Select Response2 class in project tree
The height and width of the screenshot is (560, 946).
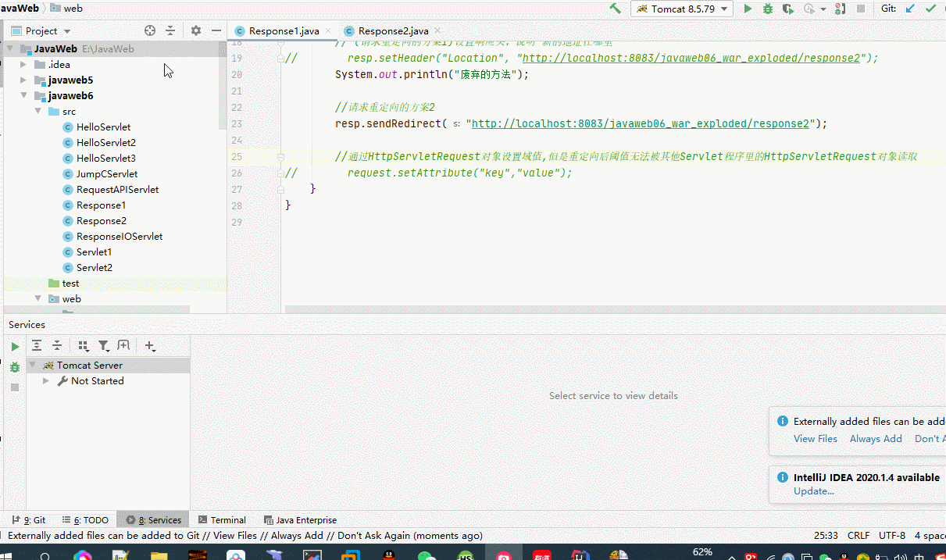[x=101, y=220]
